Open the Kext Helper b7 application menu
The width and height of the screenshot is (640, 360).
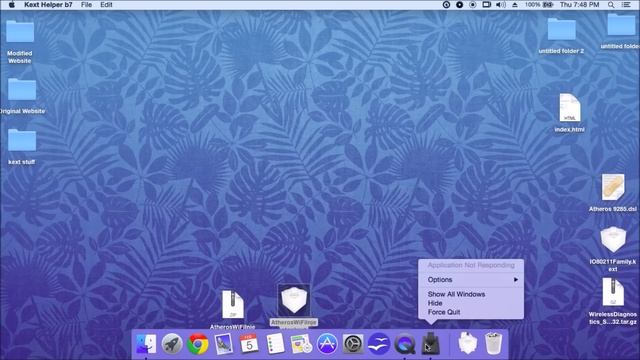pos(48,5)
